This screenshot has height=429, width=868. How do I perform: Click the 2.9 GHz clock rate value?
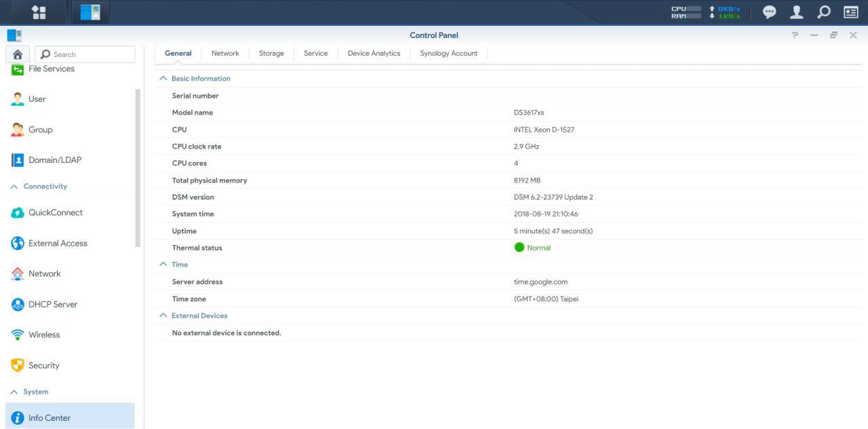click(x=527, y=147)
